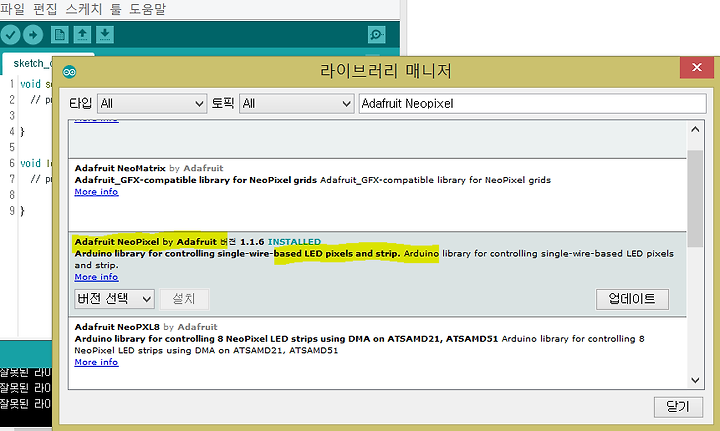The width and height of the screenshot is (720, 431).
Task: Open a sketch with the Open arrow-up icon
Action: point(82,34)
